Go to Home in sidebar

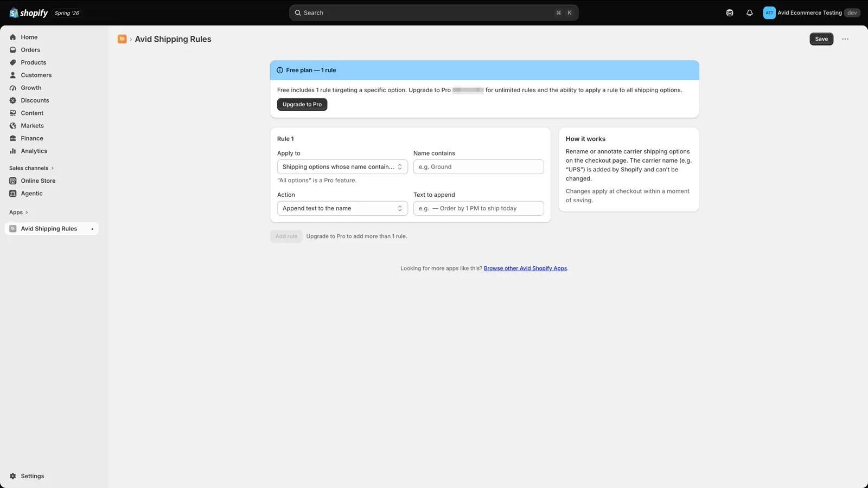click(x=52, y=37)
